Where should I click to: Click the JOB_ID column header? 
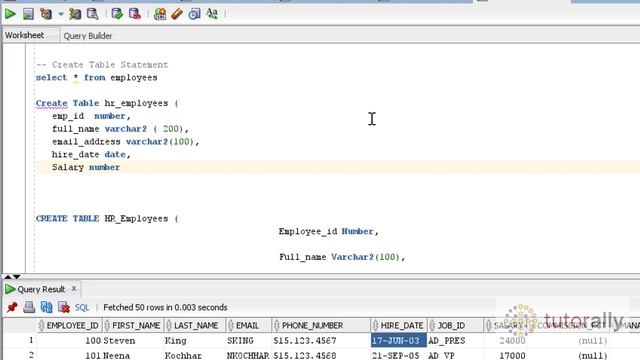(x=456, y=326)
